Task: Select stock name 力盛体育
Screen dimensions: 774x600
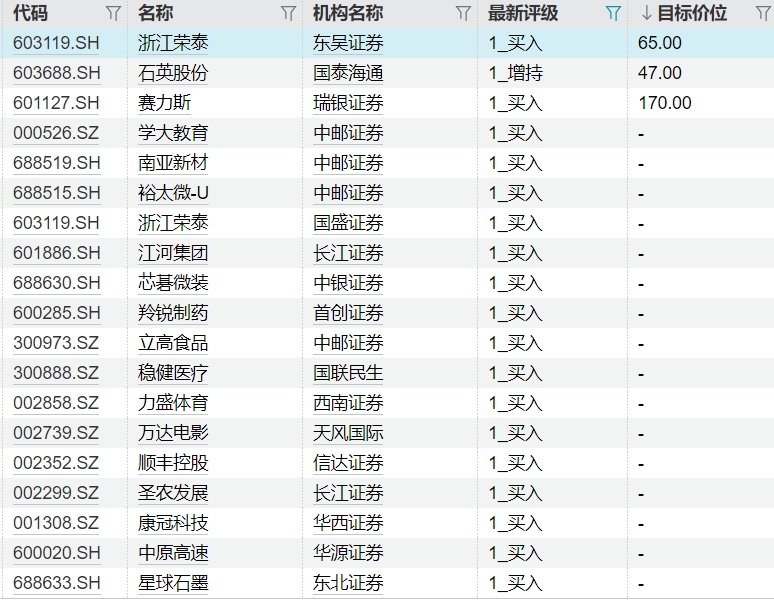Action: (173, 403)
